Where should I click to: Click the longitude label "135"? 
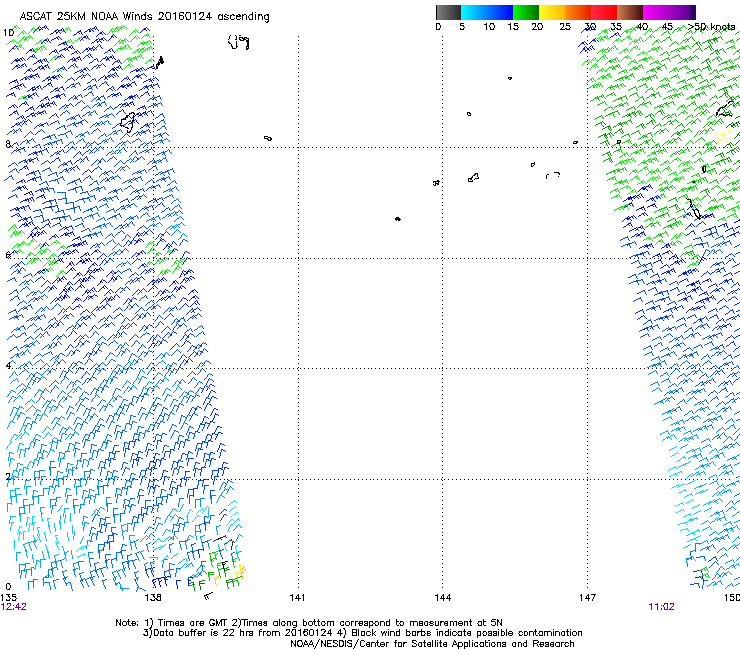tap(8, 598)
